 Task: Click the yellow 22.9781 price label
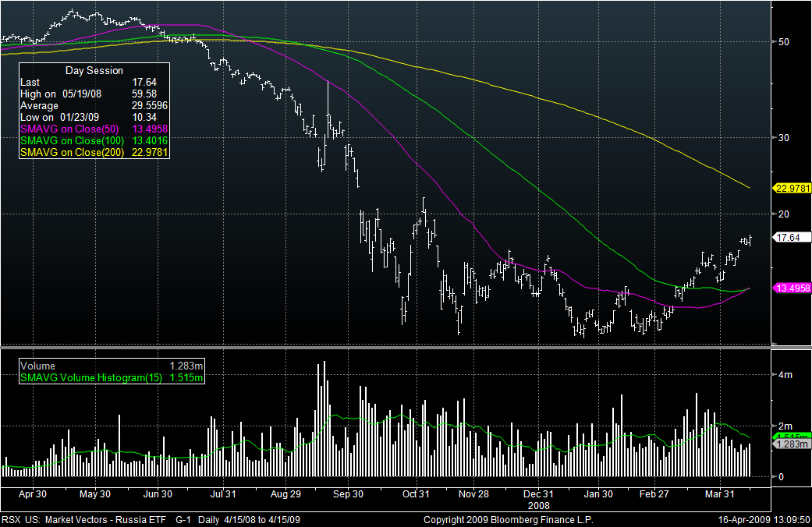792,189
